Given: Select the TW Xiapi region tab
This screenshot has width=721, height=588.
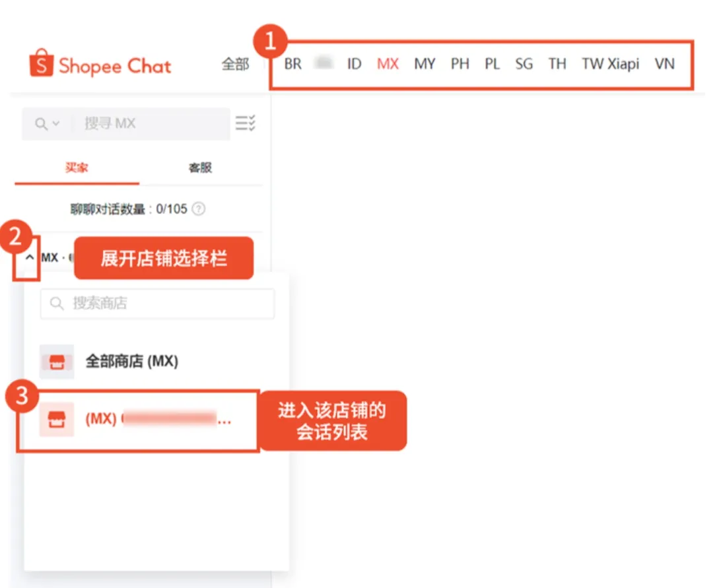Looking at the screenshot, I should (611, 64).
